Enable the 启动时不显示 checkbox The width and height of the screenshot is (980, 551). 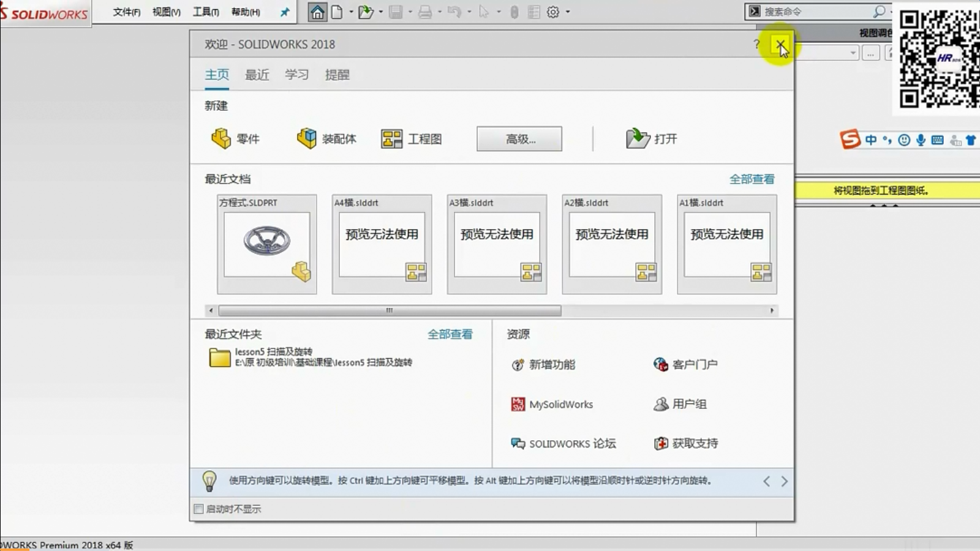coord(198,509)
